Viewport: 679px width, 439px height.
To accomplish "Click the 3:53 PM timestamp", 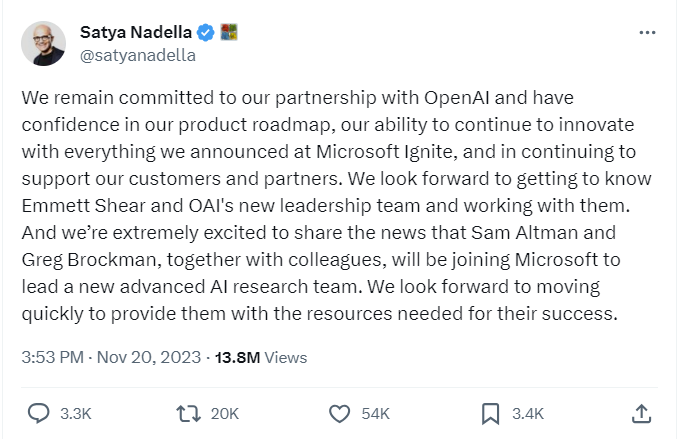I will coord(51,356).
